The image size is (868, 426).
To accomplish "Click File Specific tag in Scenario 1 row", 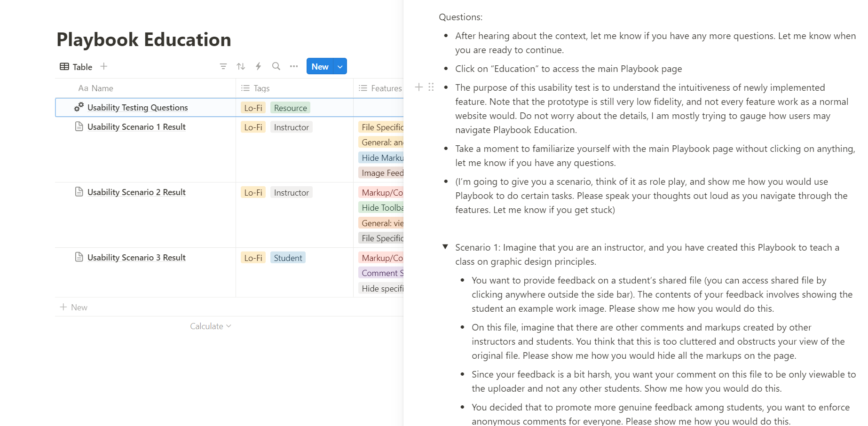I will (381, 127).
